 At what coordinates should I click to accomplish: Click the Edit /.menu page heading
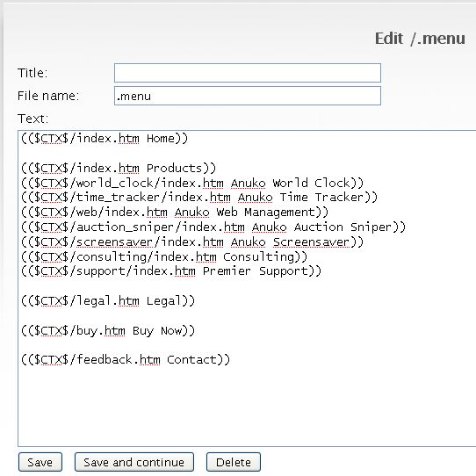420,39
